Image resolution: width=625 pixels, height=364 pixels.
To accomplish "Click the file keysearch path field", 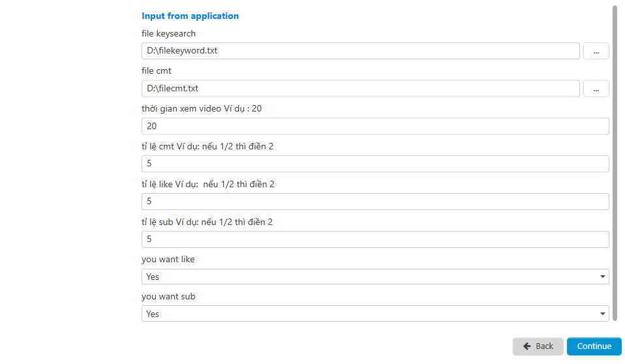I will (360, 51).
